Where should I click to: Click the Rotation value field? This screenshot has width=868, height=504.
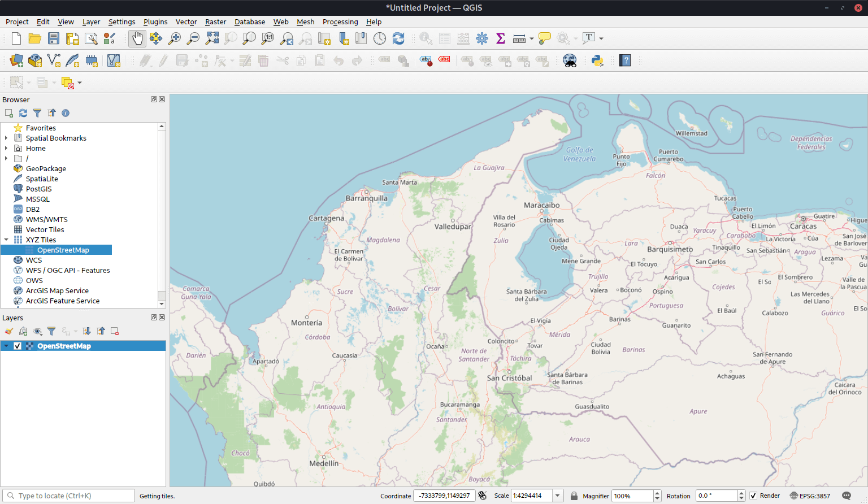716,496
